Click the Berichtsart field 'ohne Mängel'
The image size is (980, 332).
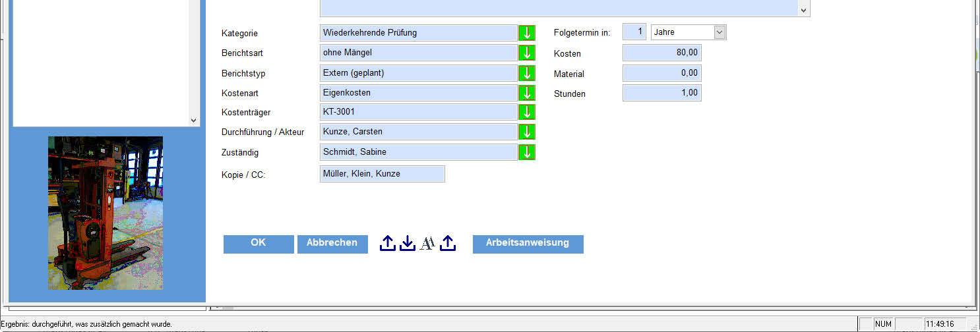418,53
